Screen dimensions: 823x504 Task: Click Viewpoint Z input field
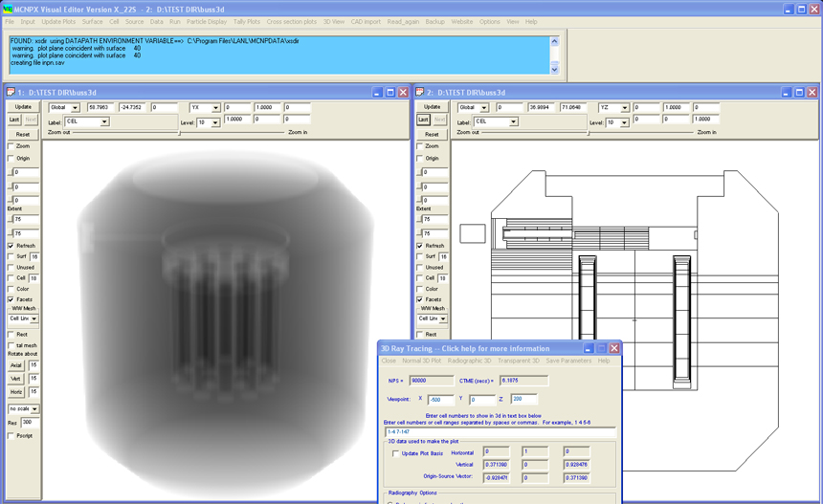coord(523,399)
